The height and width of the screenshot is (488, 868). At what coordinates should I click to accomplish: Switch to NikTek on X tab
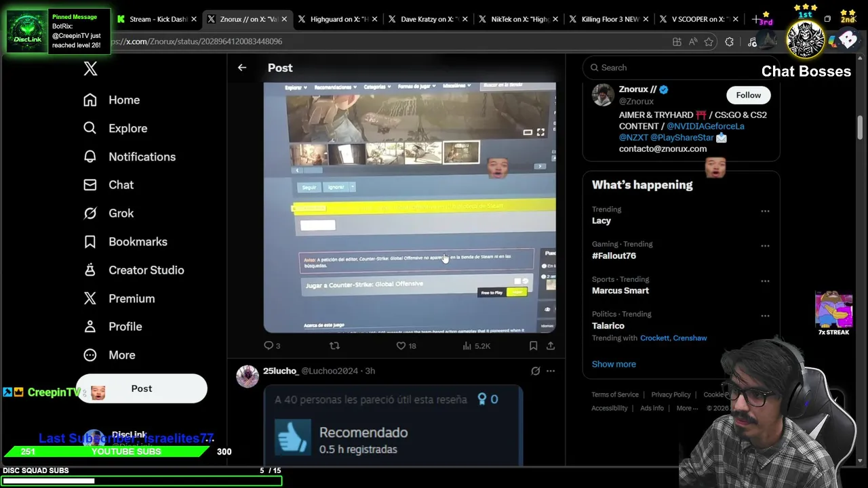[518, 19]
